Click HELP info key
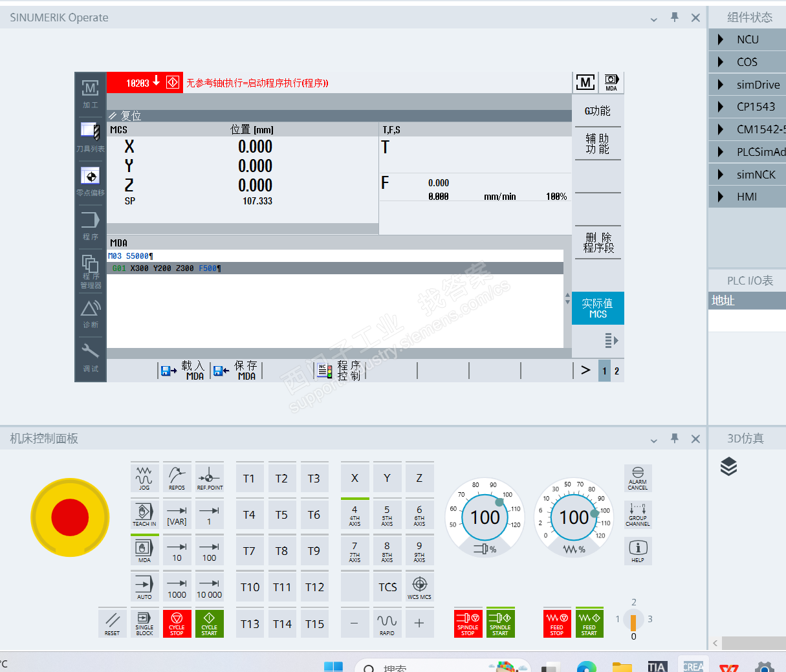Viewport: 786px width, 672px height. (638, 550)
